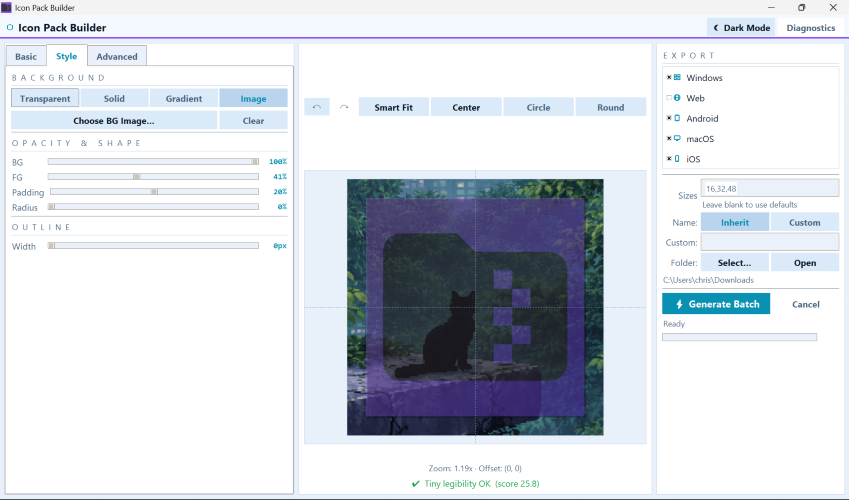The width and height of the screenshot is (849, 500).
Task: Uncheck the iOS export checkbox
Action: pyautogui.click(x=668, y=159)
